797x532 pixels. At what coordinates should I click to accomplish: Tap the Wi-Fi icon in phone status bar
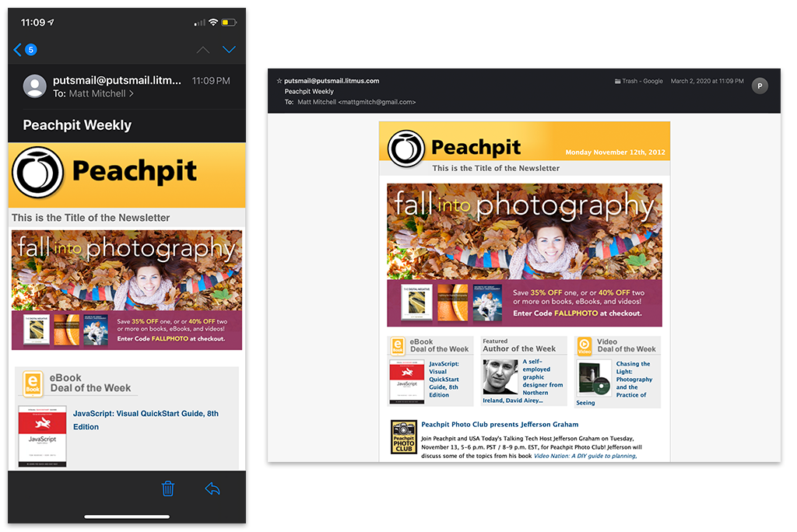pos(213,23)
